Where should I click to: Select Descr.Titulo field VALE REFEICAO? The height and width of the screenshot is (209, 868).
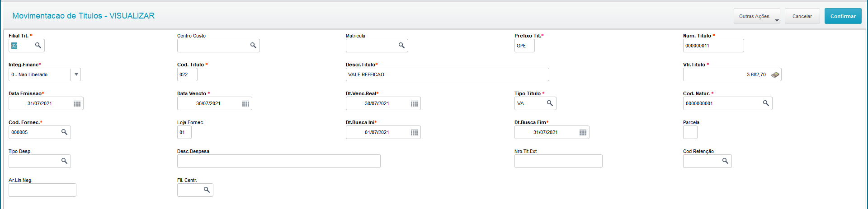pyautogui.click(x=448, y=74)
